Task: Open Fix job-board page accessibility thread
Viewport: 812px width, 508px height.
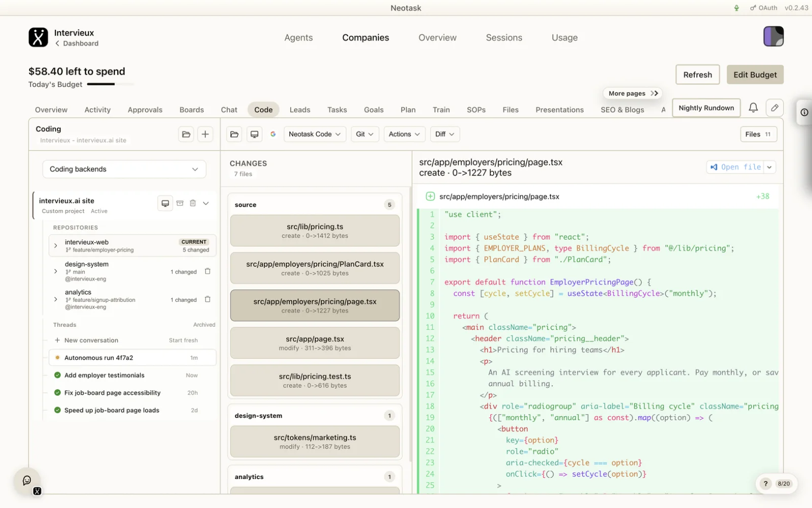Action: point(132,393)
